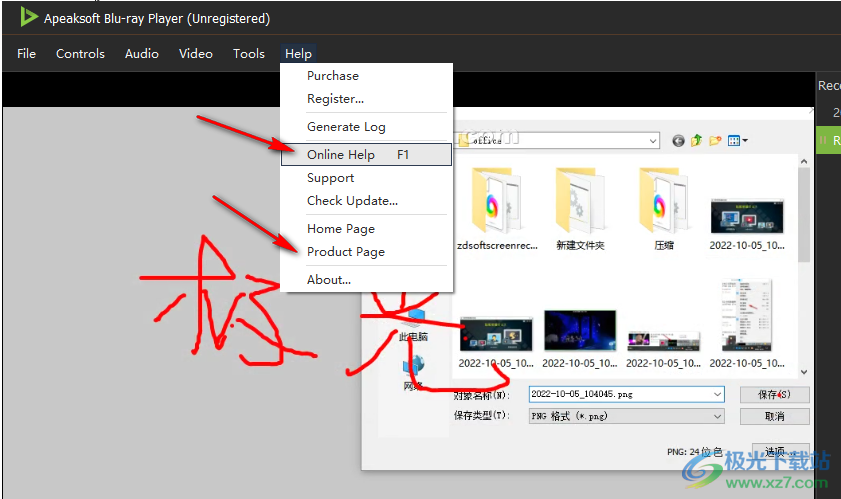Select Register... menu entry
The image size is (841, 499).
point(366,99)
